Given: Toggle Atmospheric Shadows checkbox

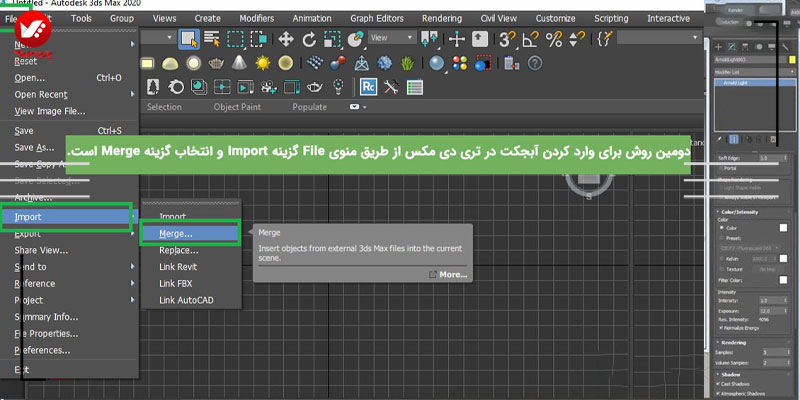Looking at the screenshot, I should [x=720, y=393].
